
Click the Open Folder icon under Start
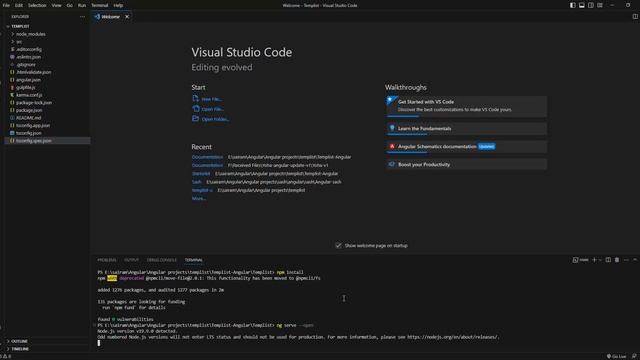click(x=196, y=119)
